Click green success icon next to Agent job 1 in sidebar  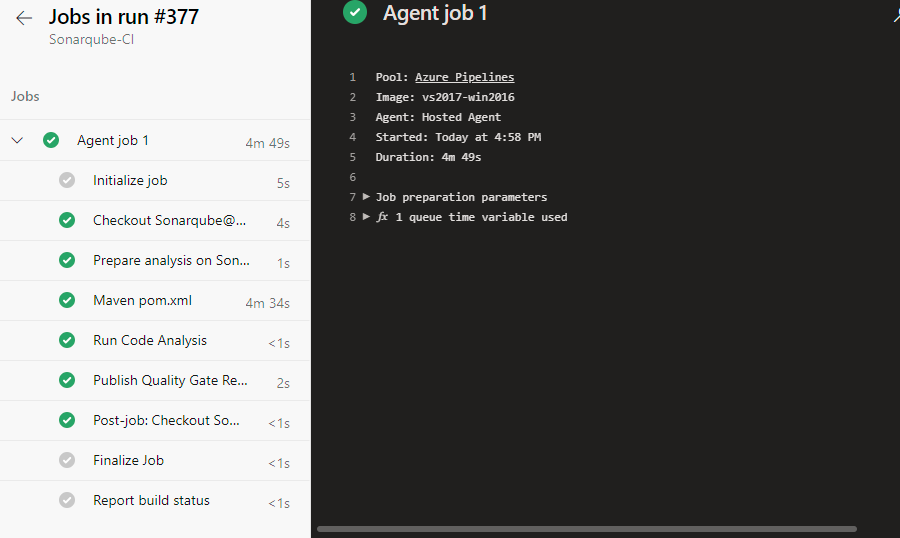click(51, 141)
